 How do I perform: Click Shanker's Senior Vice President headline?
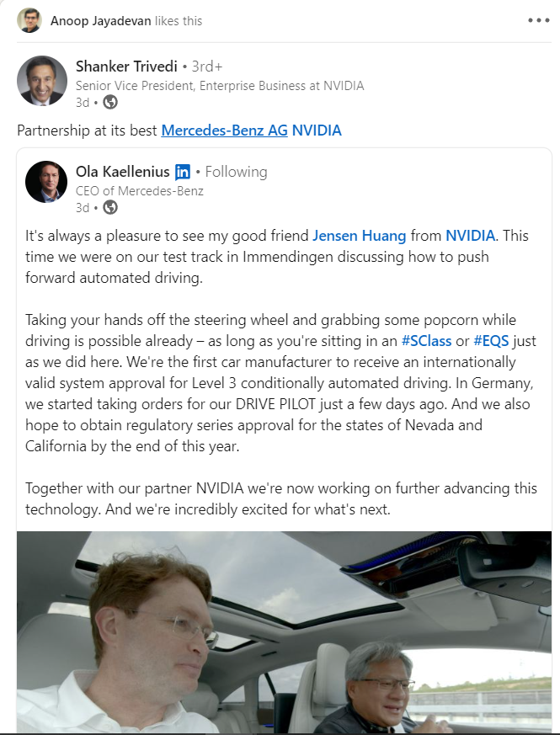point(220,86)
